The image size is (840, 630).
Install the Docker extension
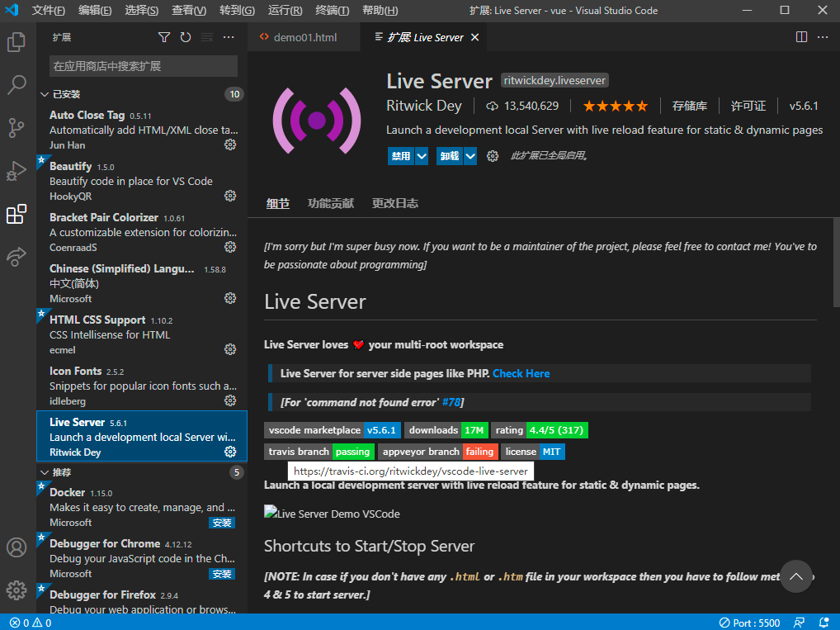pyautogui.click(x=222, y=523)
